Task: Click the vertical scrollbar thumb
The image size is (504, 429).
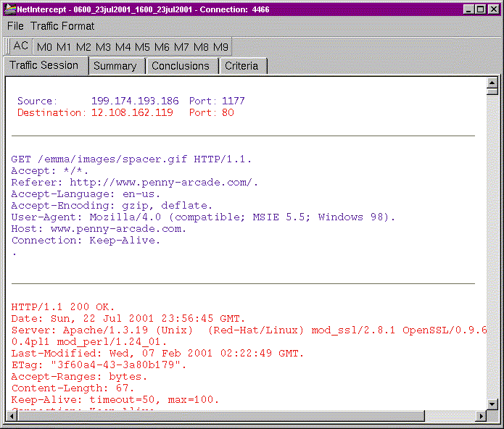Action: click(492, 91)
